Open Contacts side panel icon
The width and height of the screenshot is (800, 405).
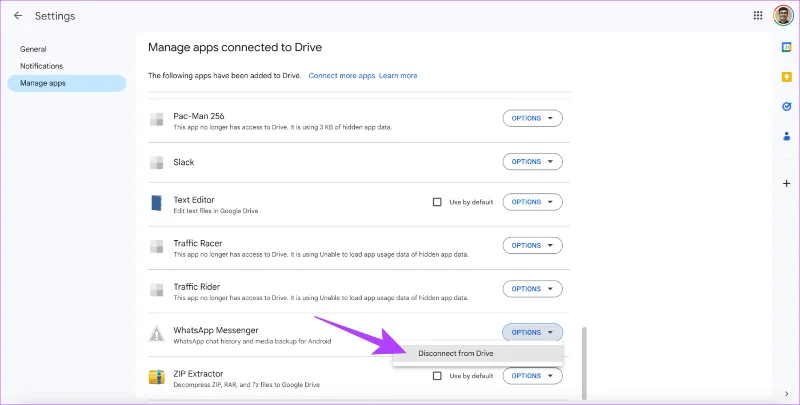[x=786, y=136]
